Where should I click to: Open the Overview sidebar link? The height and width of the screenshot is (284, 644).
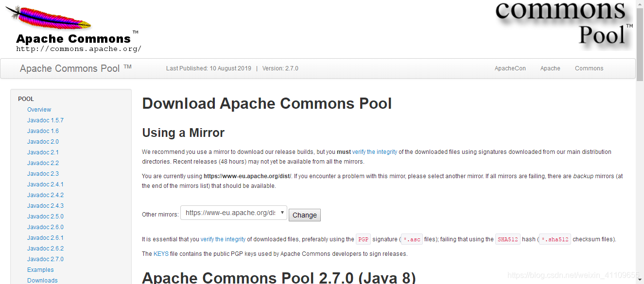39,110
